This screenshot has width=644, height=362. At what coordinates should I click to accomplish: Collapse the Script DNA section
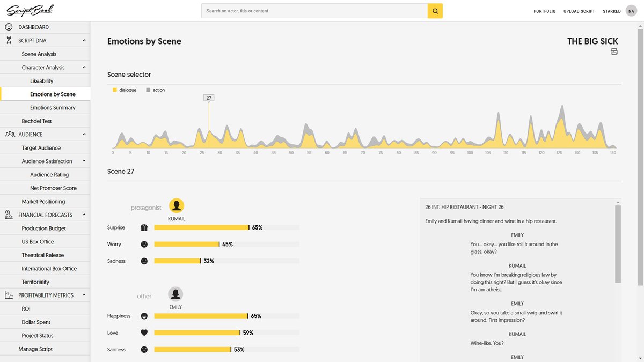click(84, 41)
